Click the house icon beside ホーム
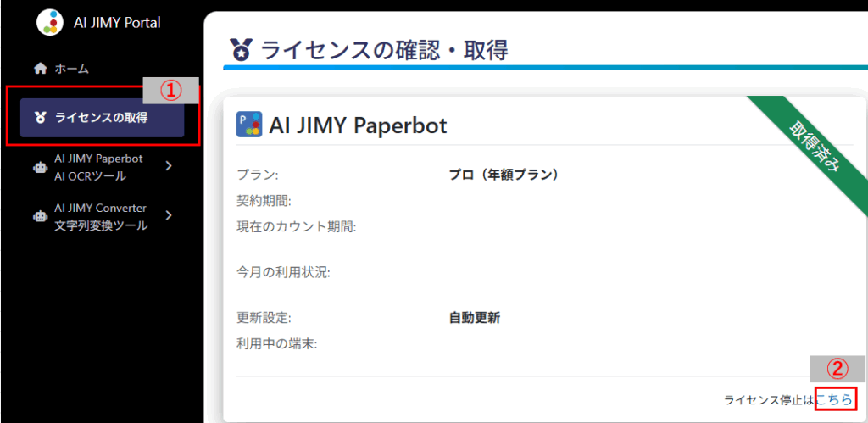This screenshot has width=868, height=423. click(39, 69)
